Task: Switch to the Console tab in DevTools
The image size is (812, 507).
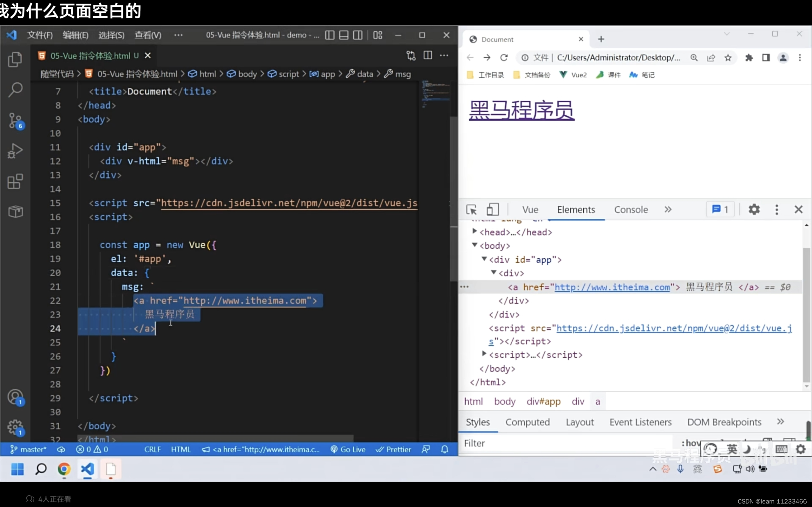Action: (631, 209)
